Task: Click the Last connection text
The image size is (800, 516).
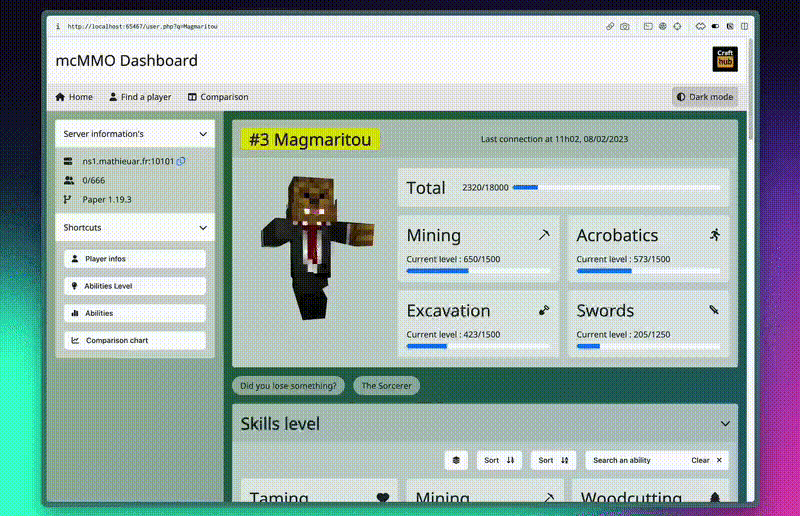Action: [x=554, y=139]
